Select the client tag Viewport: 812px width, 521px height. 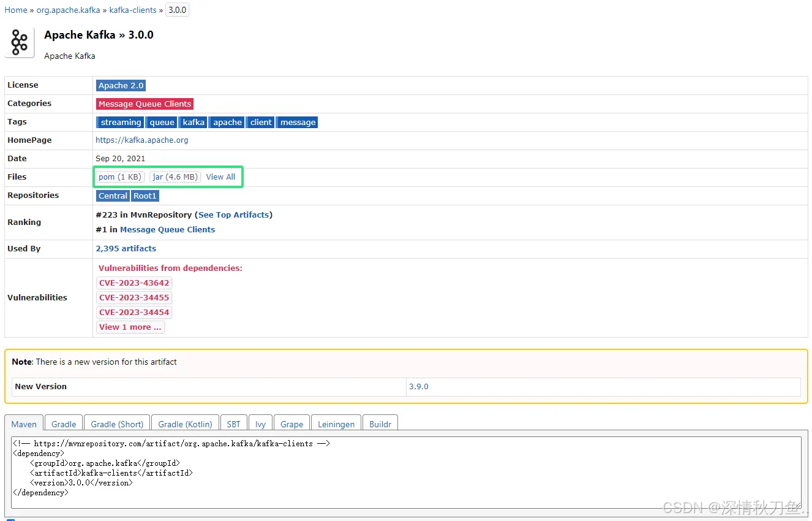(261, 122)
